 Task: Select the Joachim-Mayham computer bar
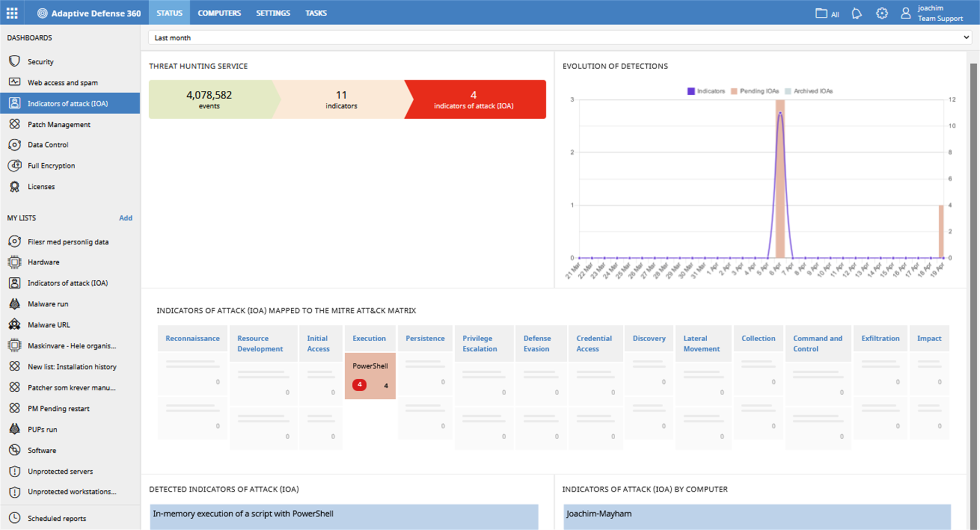pyautogui.click(x=757, y=516)
